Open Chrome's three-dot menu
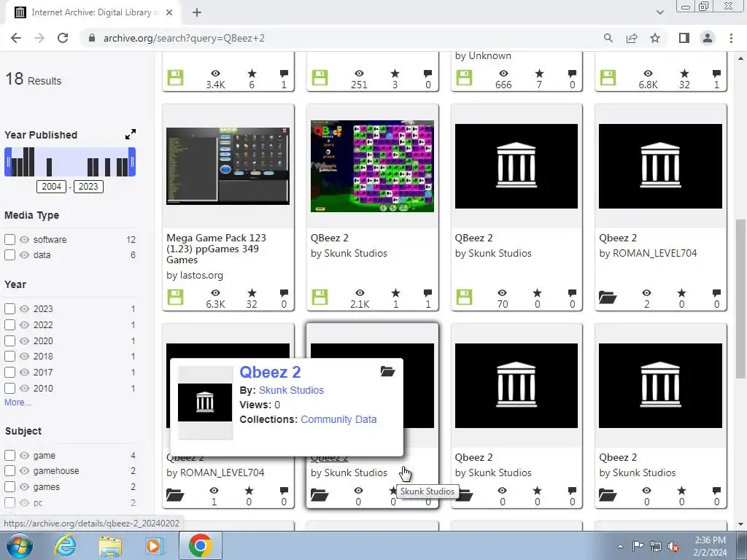Screen dimensions: 747x560 [x=731, y=38]
